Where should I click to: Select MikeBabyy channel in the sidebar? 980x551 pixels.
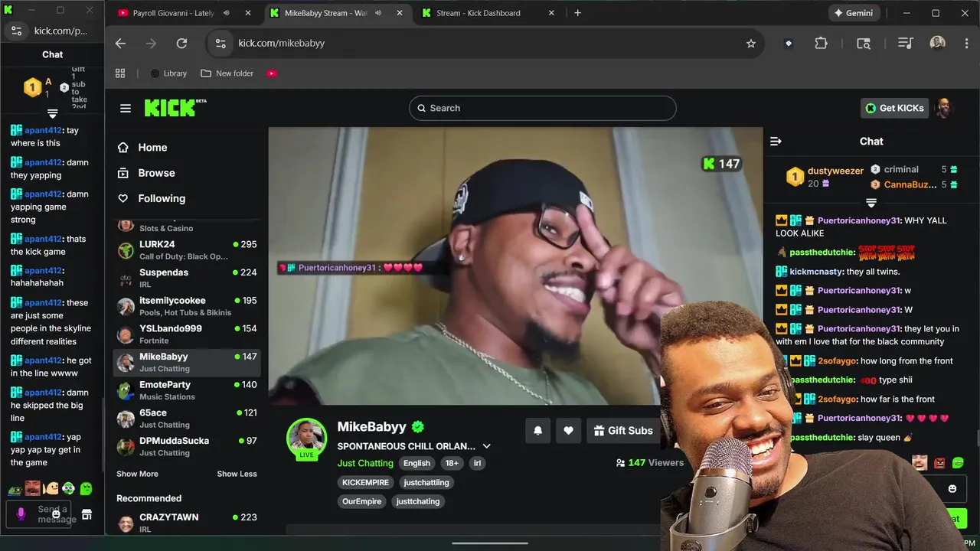click(187, 362)
